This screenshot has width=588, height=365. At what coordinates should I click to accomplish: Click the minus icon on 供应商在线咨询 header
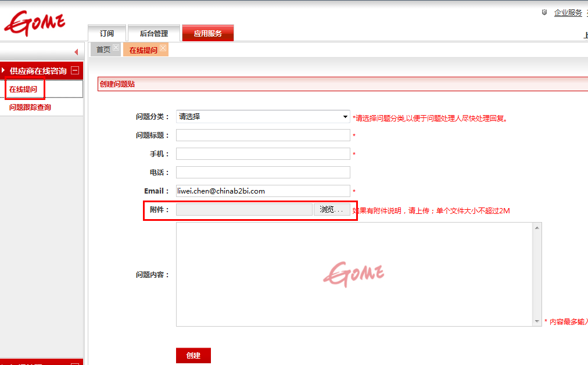pyautogui.click(x=74, y=70)
